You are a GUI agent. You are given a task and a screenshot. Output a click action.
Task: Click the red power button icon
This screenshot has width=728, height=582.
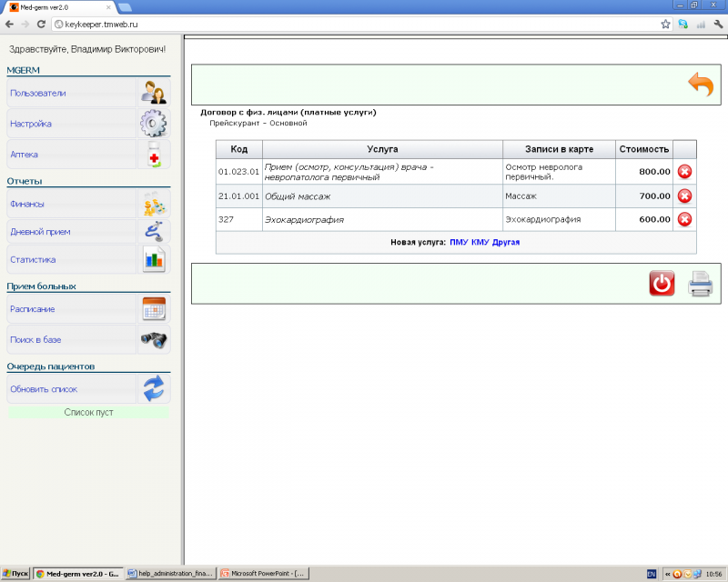662,284
